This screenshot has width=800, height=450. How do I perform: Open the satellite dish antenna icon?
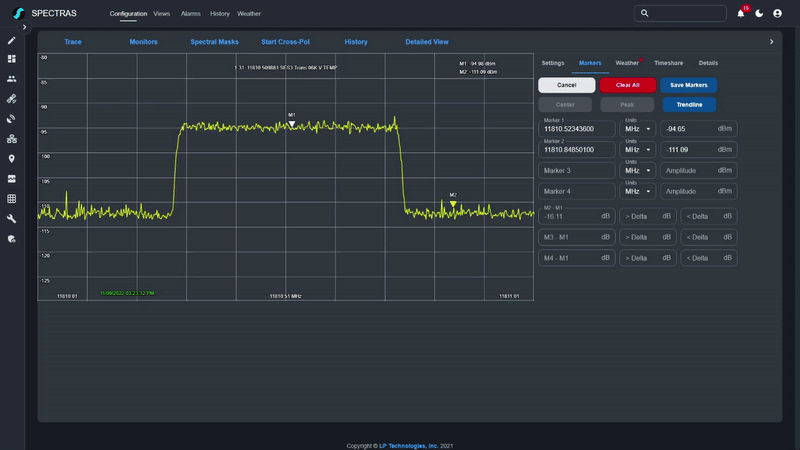pos(11,119)
